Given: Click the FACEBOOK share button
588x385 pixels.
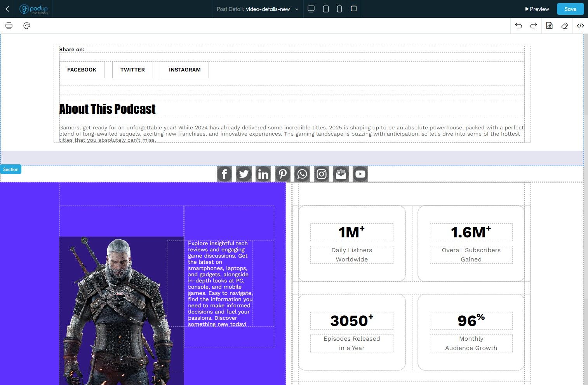Looking at the screenshot, I should point(82,70).
